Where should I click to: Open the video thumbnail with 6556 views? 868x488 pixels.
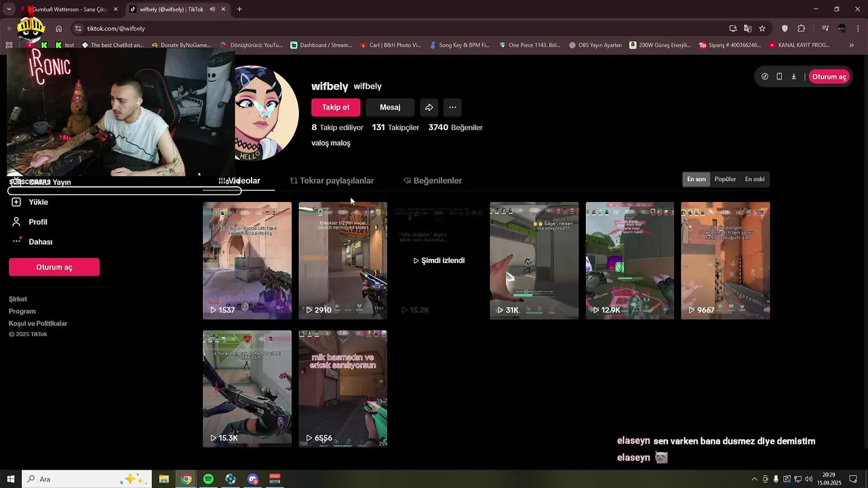pyautogui.click(x=342, y=388)
